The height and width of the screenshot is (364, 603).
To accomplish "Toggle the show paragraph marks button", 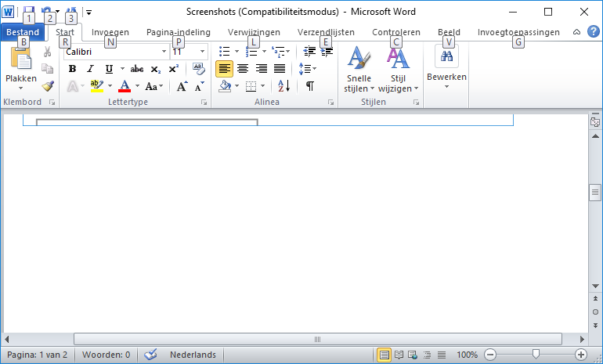I will (x=310, y=86).
